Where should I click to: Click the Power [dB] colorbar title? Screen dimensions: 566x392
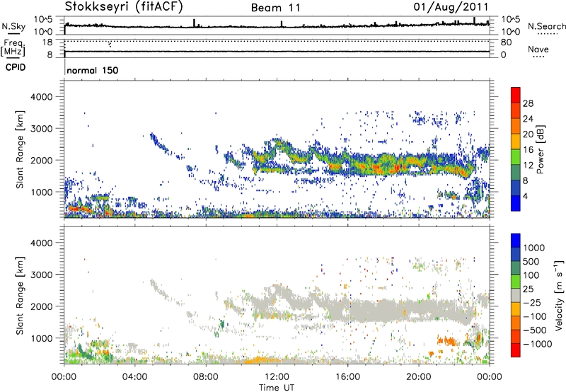tap(541, 149)
